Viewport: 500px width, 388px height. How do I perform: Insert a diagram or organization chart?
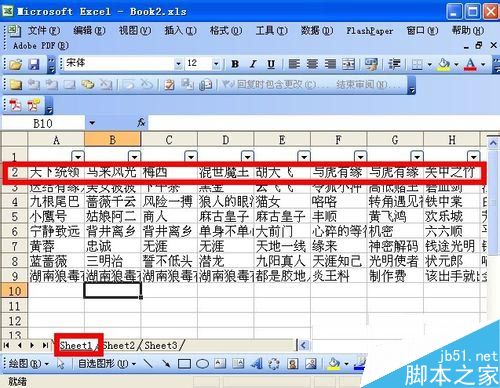274,363
